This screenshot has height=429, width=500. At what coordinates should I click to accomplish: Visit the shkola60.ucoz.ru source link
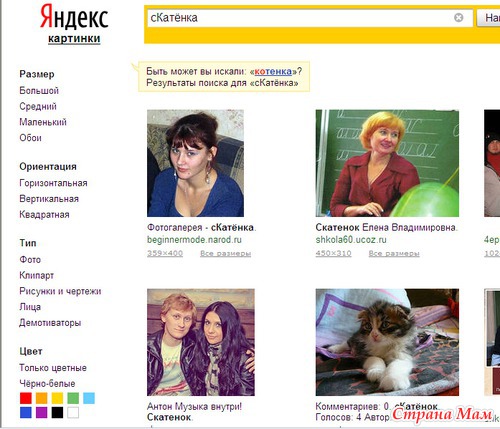[x=351, y=240]
